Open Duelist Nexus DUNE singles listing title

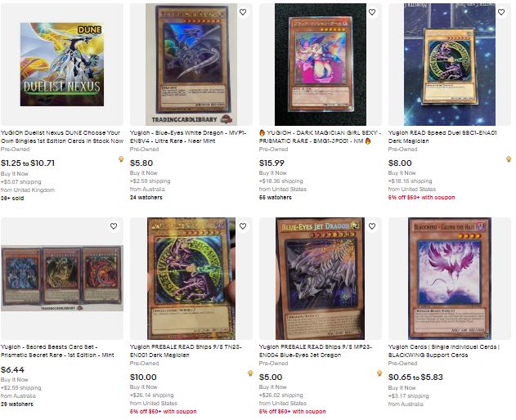coord(62,136)
